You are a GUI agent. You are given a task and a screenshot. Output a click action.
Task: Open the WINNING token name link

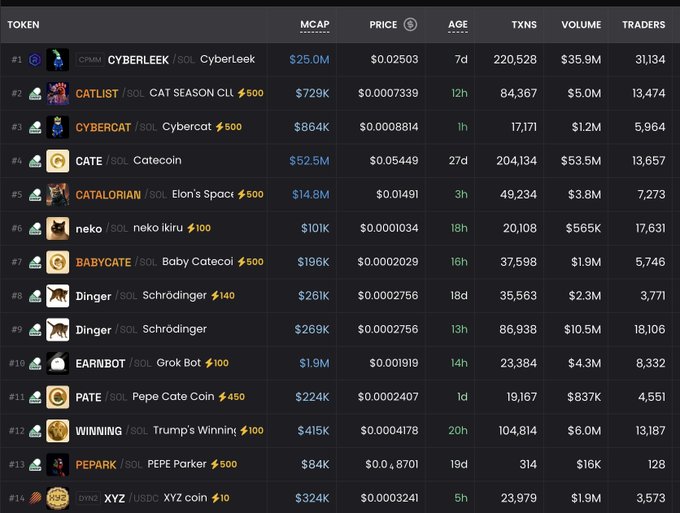click(98, 431)
